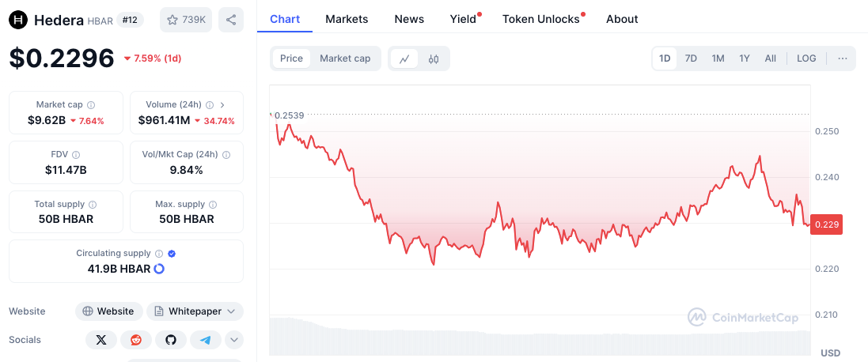Click the Website link button
The height and width of the screenshot is (362, 868).
(x=109, y=311)
